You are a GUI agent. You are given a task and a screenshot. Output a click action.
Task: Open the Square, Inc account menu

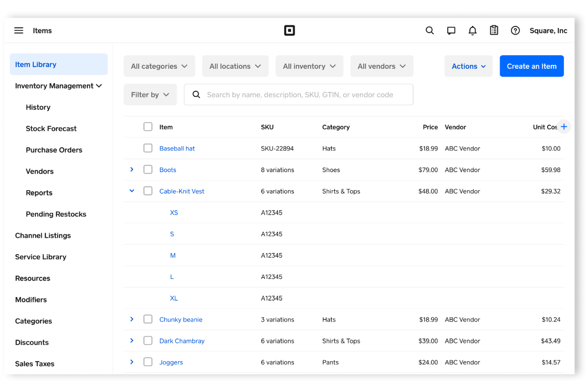point(548,31)
